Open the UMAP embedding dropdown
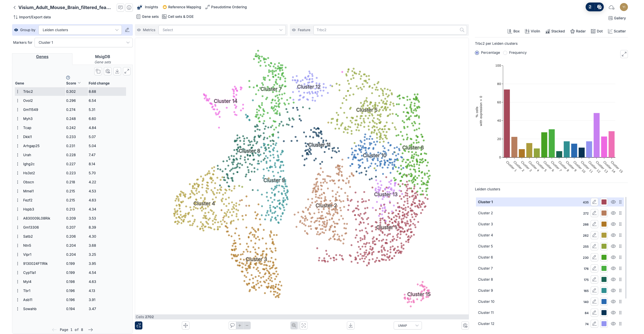This screenshot has width=644, height=334. pyautogui.click(x=408, y=325)
